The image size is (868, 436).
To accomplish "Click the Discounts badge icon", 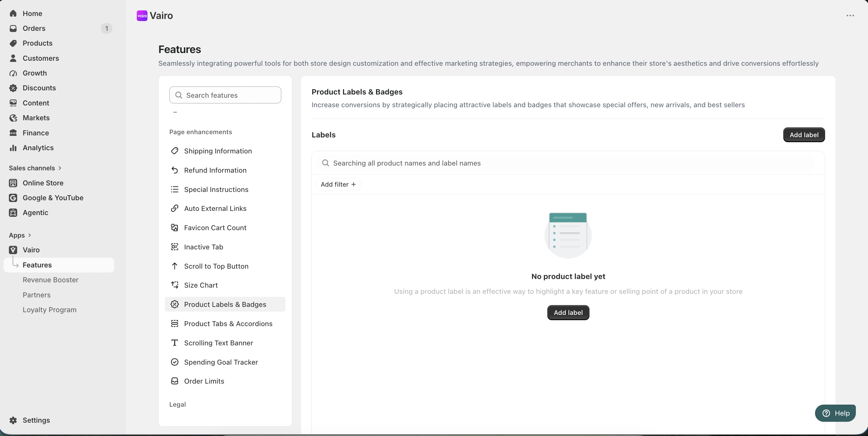I will click(x=13, y=88).
